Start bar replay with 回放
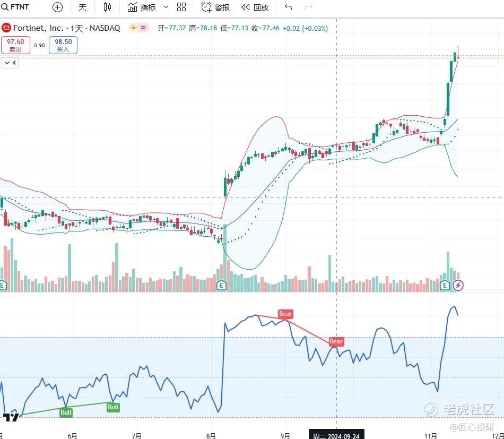This screenshot has width=504, height=439. click(x=255, y=7)
